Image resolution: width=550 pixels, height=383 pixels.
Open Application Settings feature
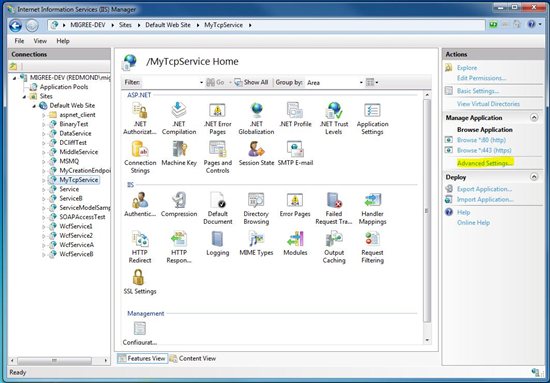coord(373,118)
